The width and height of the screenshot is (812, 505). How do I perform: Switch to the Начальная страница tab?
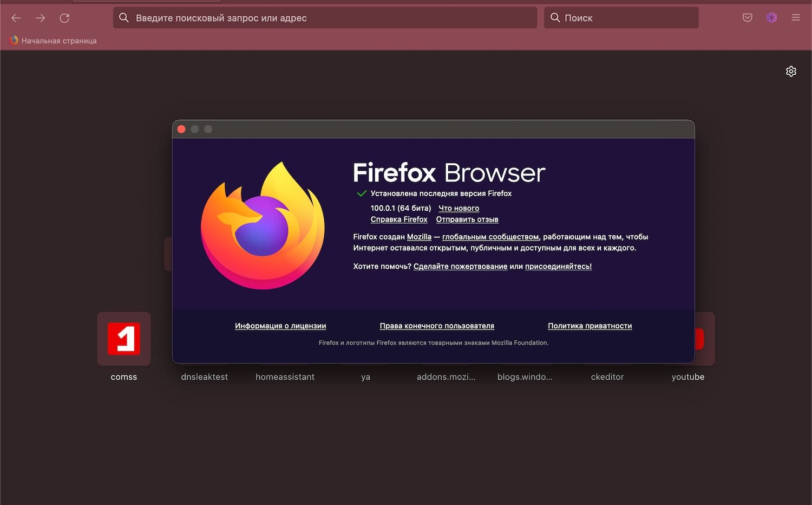coord(58,40)
